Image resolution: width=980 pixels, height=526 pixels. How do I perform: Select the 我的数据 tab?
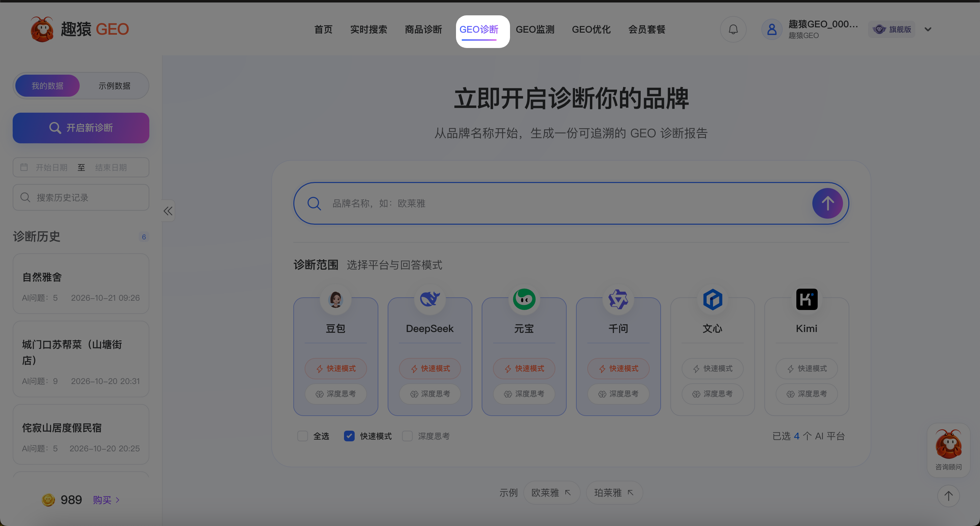tap(48, 86)
